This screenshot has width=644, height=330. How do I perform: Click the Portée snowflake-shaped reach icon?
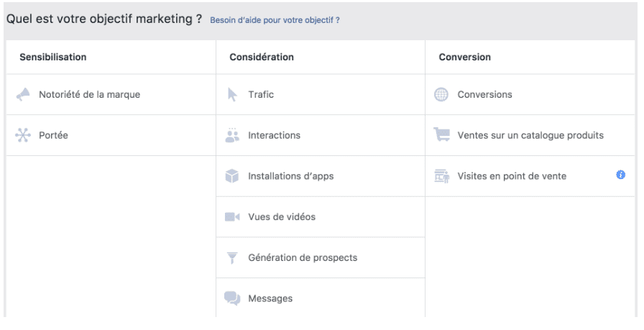point(23,135)
